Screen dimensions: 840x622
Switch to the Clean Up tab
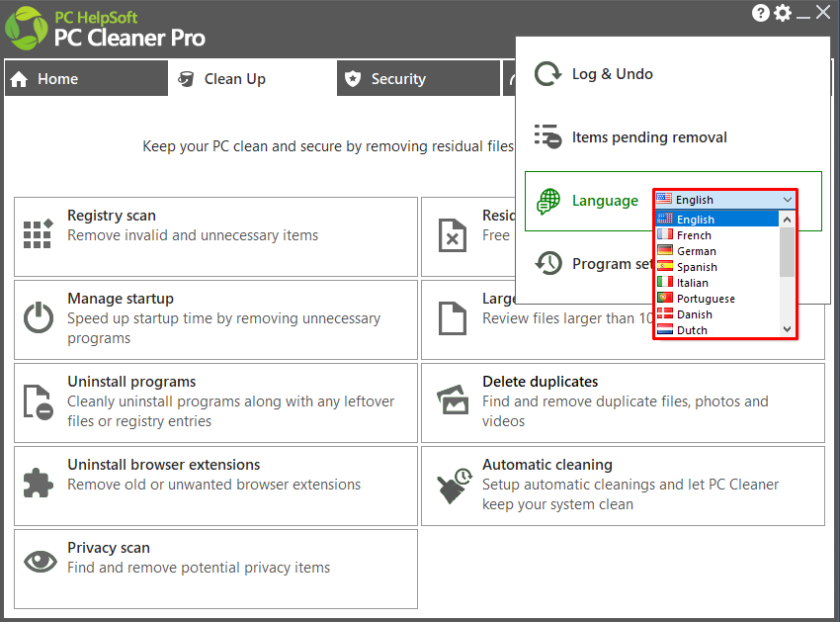(x=252, y=78)
